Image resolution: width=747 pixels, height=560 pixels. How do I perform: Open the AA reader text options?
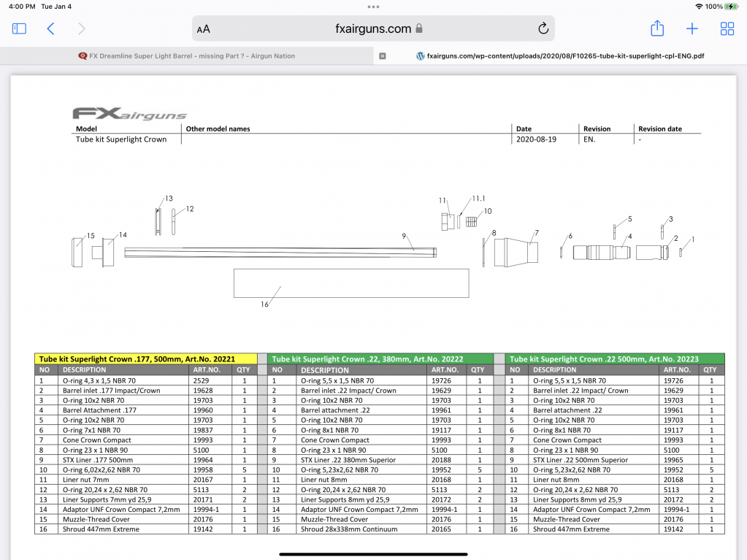coord(204,29)
